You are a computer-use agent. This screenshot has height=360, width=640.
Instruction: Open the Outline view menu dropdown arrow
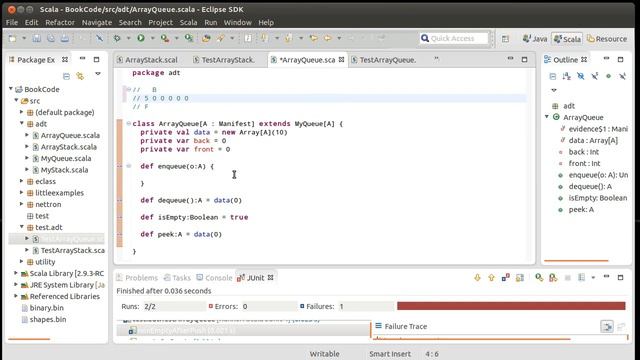(553, 90)
